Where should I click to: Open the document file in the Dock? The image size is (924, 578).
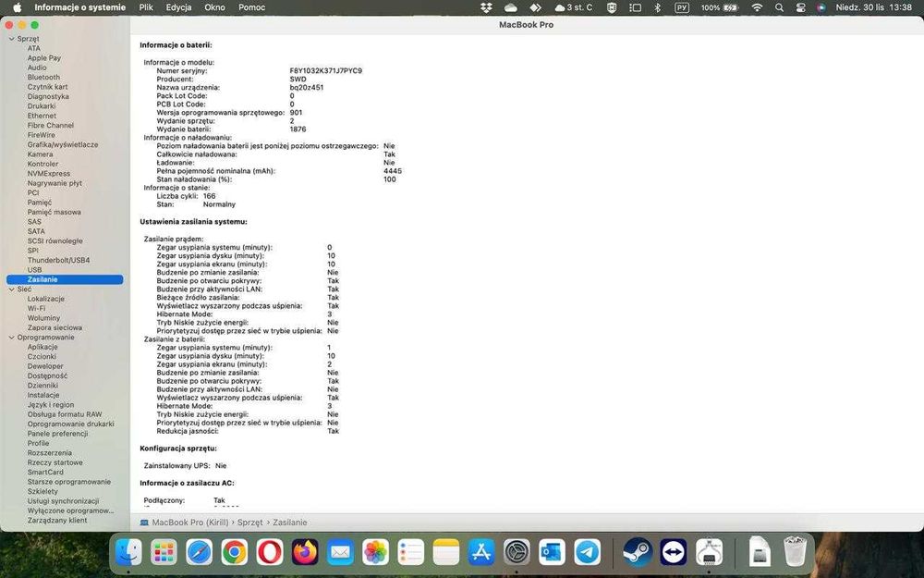coord(760,552)
